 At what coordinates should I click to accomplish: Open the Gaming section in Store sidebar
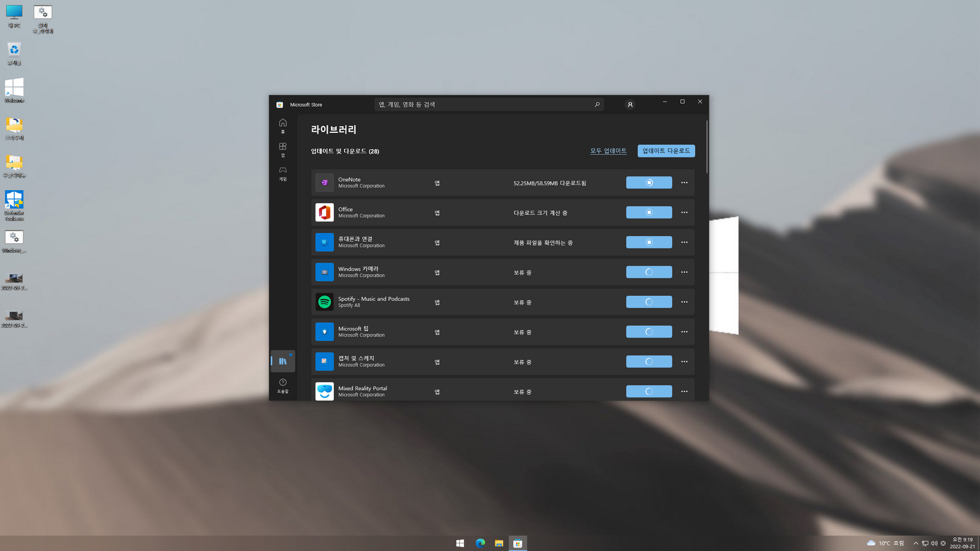tap(283, 173)
